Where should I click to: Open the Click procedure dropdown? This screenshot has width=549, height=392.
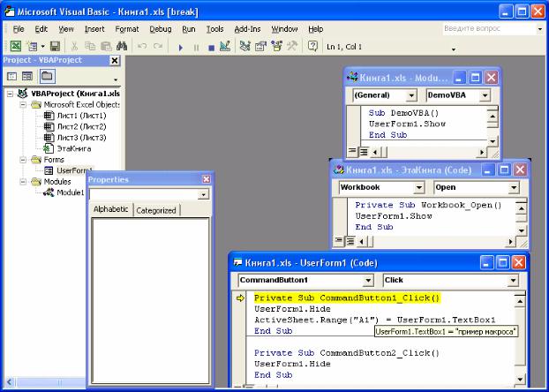pos(513,280)
